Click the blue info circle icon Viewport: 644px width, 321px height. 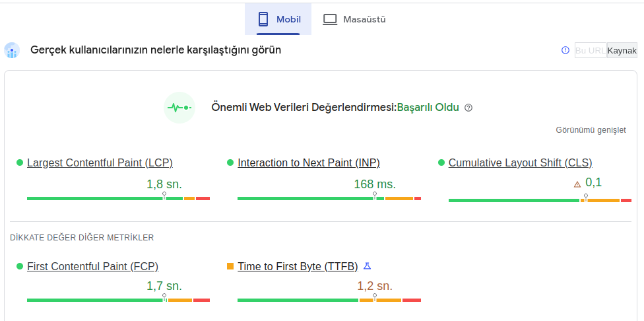(x=565, y=50)
